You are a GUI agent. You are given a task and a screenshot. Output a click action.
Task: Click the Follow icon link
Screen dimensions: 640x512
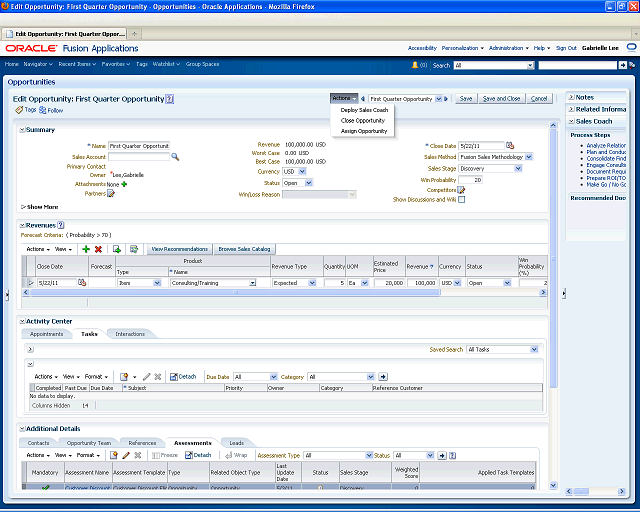pos(51,110)
